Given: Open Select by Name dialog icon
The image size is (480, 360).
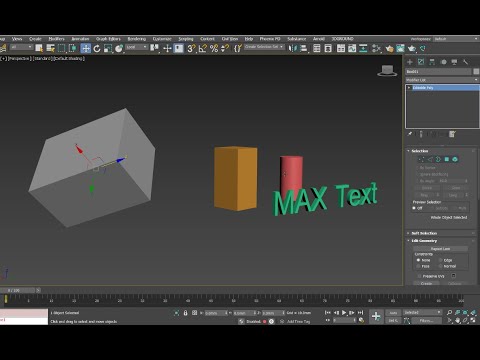Looking at the screenshot, I should point(50,49).
